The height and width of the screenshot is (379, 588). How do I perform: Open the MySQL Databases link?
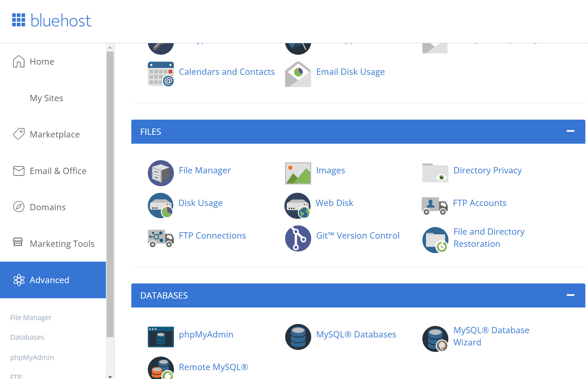pos(356,335)
